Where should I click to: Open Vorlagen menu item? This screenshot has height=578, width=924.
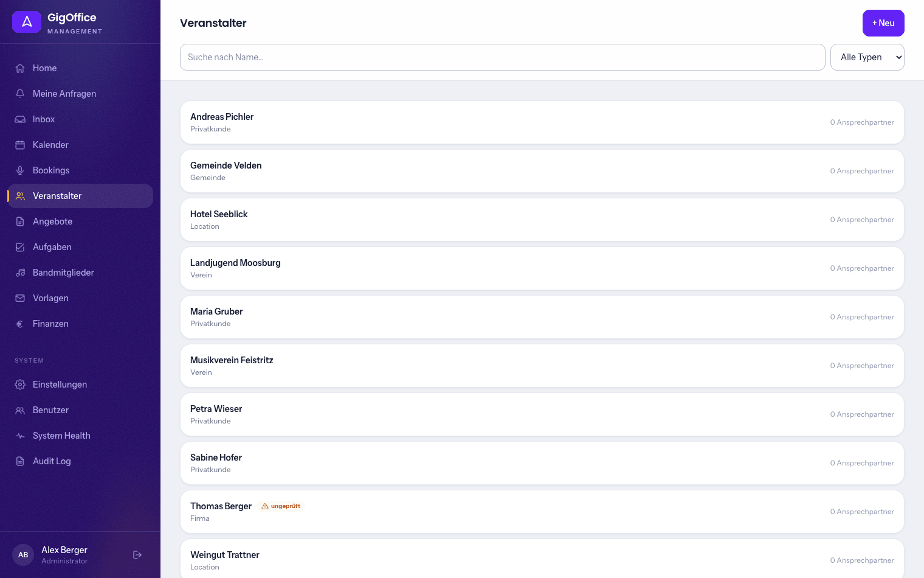click(80, 298)
